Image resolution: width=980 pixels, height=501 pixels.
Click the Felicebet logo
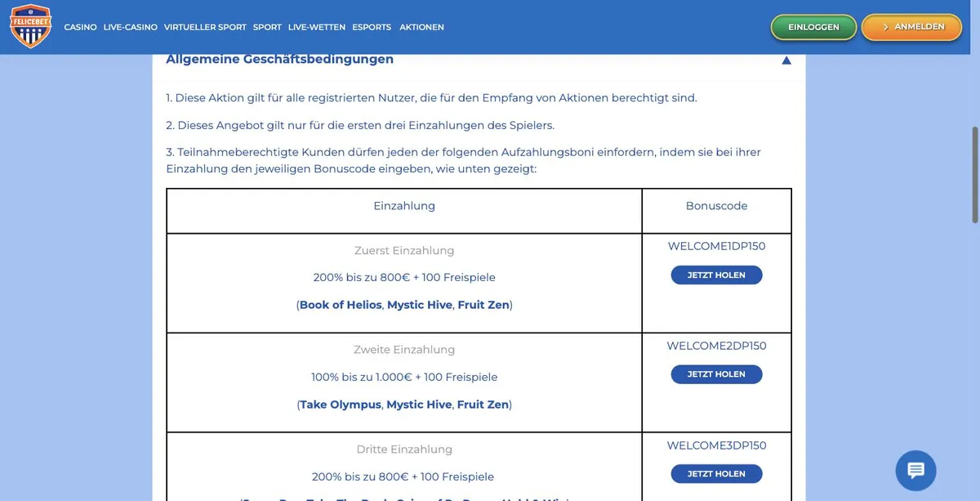(x=30, y=25)
